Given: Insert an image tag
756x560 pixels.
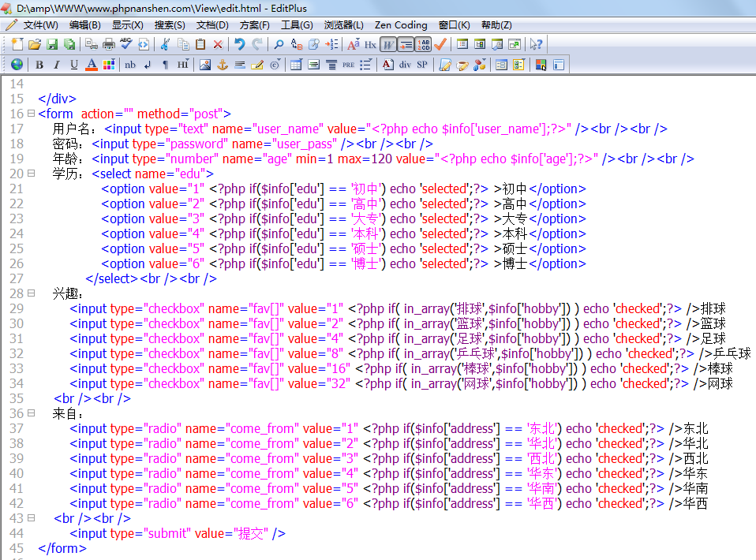Looking at the screenshot, I should click(205, 65).
